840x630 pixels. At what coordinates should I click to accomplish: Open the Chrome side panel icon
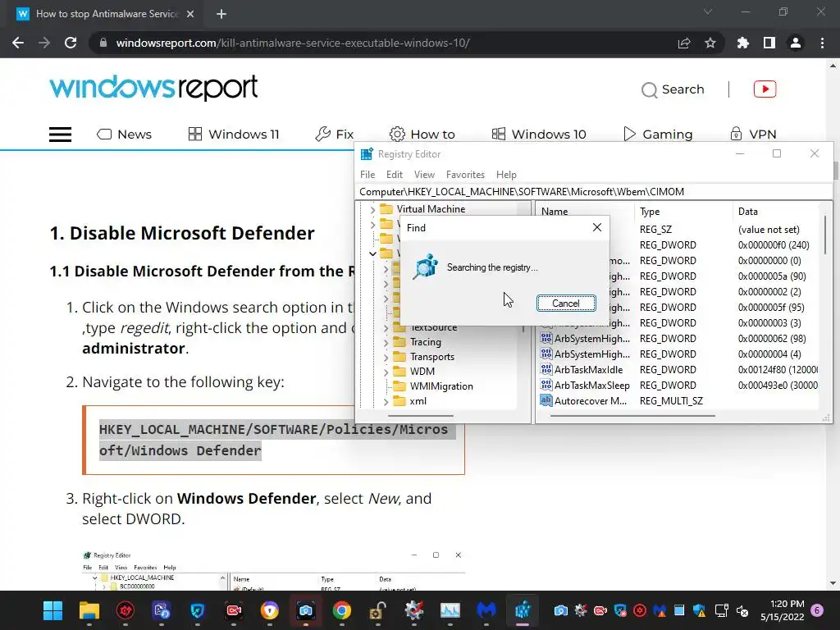point(769,43)
